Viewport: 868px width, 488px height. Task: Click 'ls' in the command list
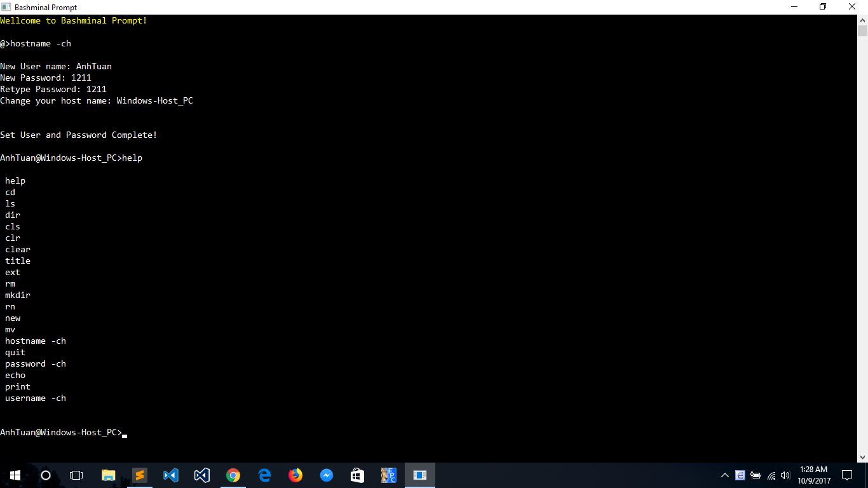(x=10, y=203)
